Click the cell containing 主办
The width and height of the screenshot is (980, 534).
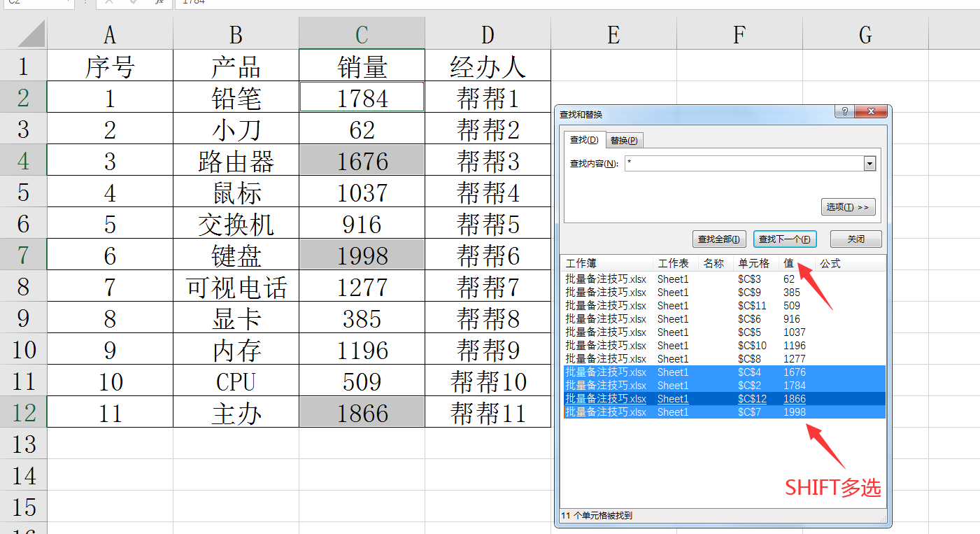click(x=236, y=412)
